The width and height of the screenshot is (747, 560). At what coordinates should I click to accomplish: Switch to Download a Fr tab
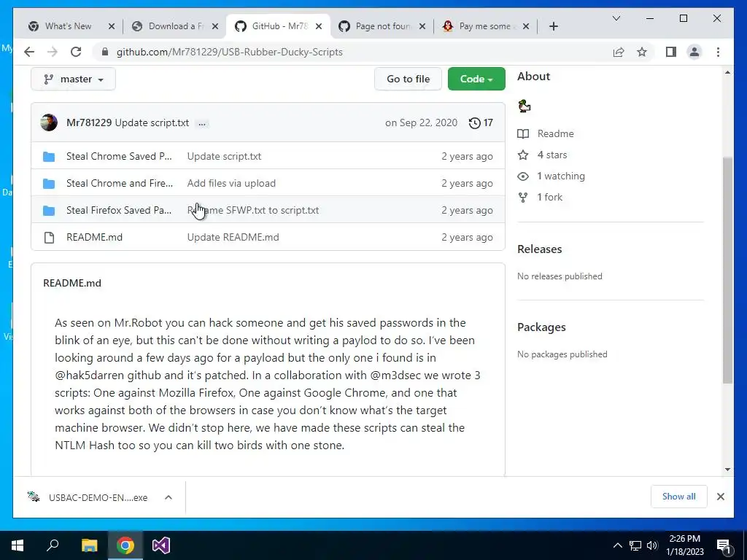pos(176,26)
